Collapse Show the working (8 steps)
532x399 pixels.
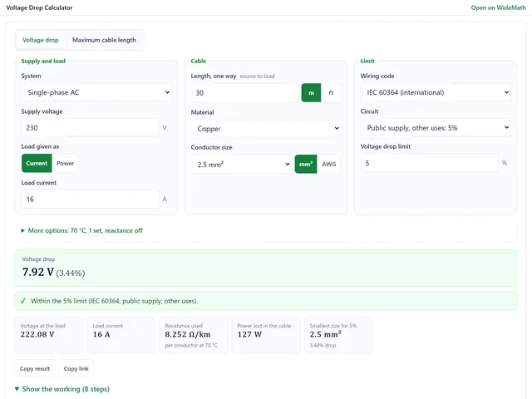pos(62,389)
